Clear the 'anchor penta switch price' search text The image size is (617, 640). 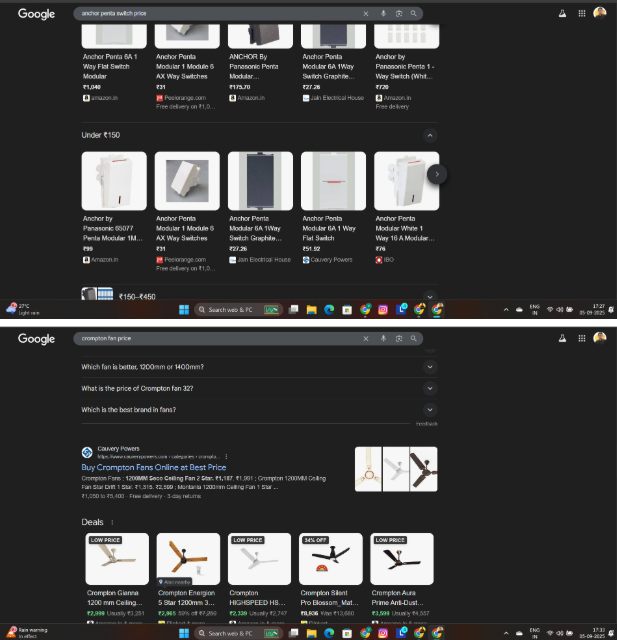point(366,13)
